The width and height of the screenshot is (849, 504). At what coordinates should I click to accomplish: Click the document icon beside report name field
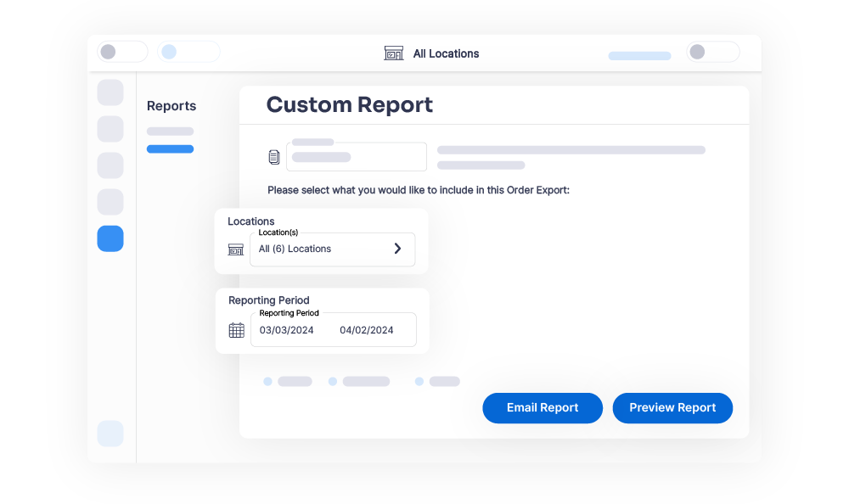pos(274,157)
